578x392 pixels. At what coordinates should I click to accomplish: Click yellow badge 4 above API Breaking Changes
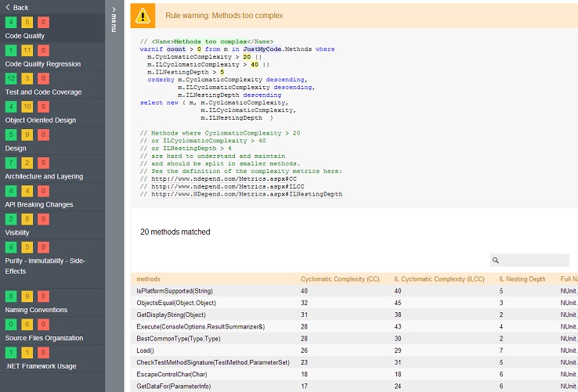point(27,191)
